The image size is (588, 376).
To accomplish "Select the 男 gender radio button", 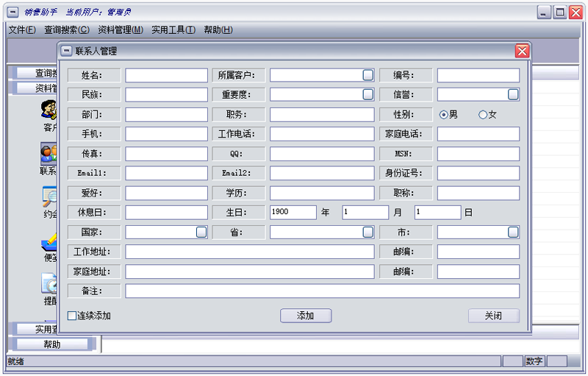I will (x=444, y=115).
